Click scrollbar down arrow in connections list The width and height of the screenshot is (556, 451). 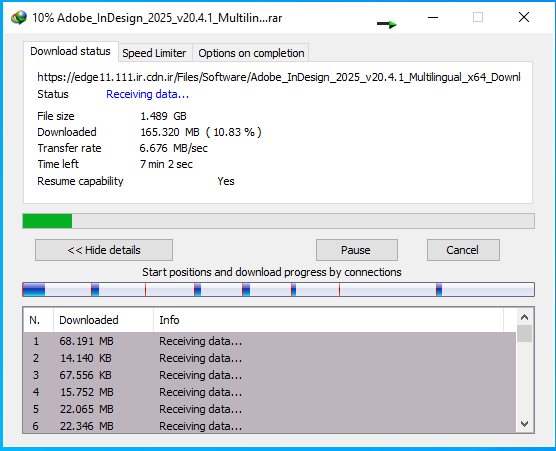pos(524,423)
